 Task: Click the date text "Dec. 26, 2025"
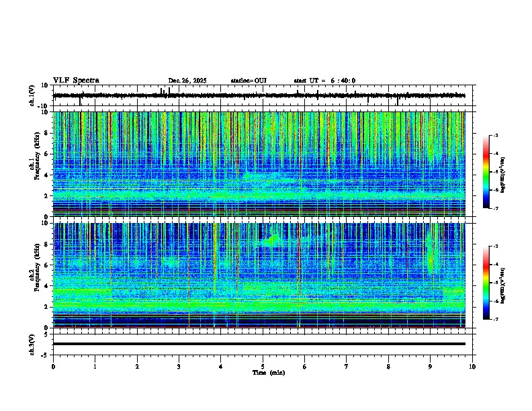point(187,81)
